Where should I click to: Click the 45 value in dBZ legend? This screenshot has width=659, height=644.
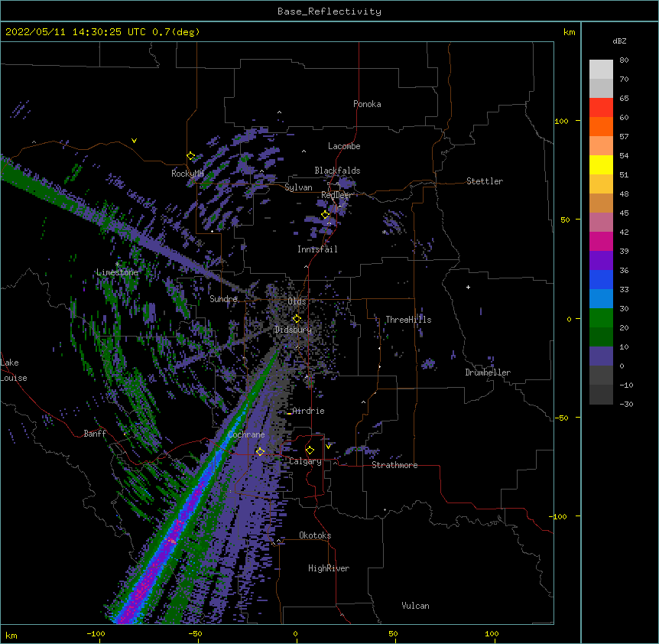(624, 213)
